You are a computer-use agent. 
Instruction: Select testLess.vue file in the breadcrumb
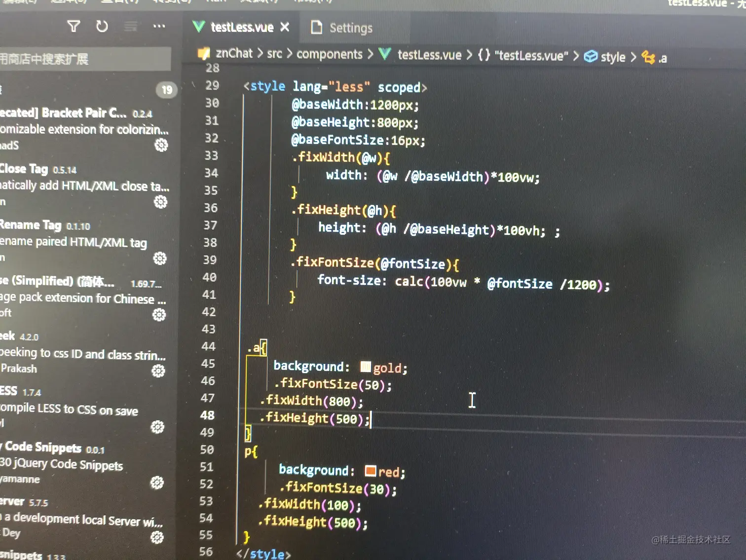click(429, 55)
